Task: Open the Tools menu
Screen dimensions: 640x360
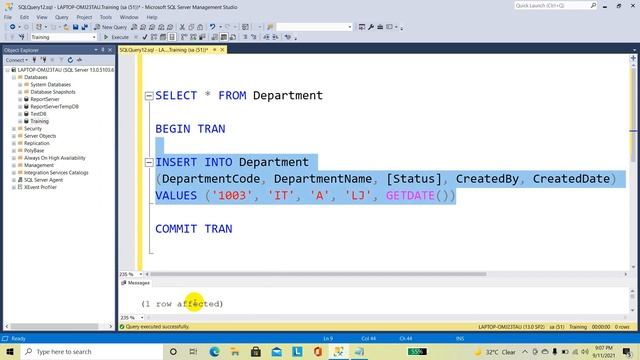Action: 106,17
